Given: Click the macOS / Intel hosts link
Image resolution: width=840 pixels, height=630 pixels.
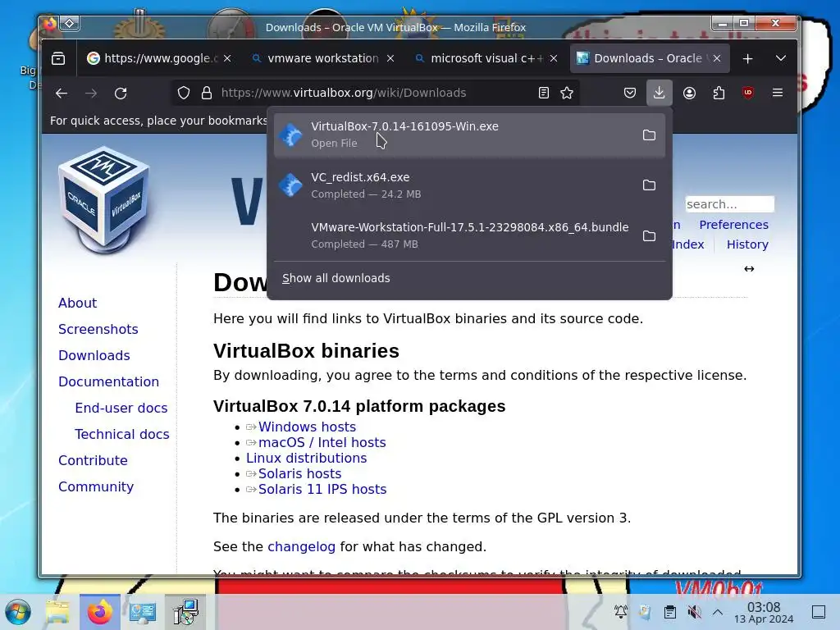Looking at the screenshot, I should (x=322, y=442).
